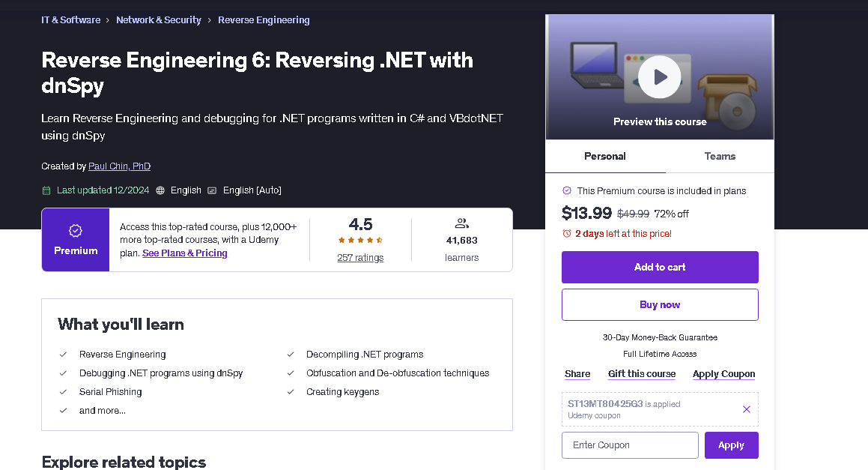
Task: Click the chevron after Network & Security
Action: 209,20
